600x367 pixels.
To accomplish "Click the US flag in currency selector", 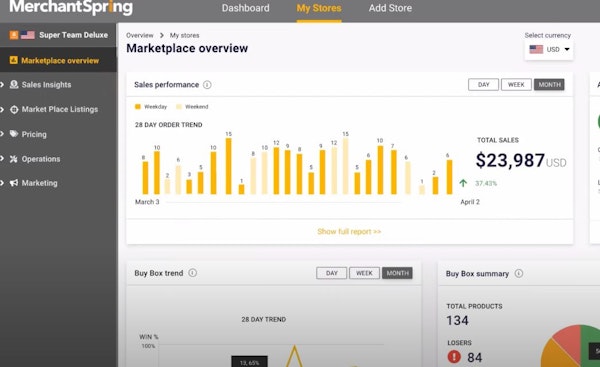I will point(536,49).
